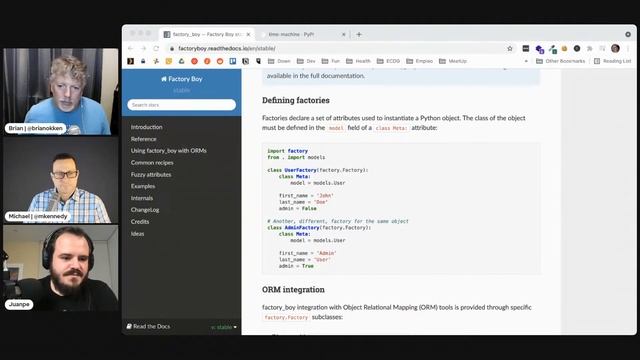Open Credits in the sidebar
This screenshot has height=360, width=640.
(140, 222)
